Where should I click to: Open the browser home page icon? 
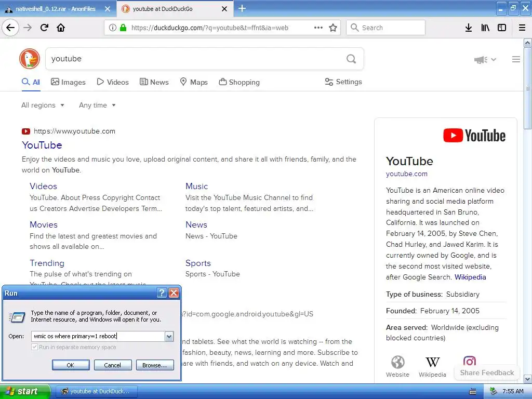61,28
